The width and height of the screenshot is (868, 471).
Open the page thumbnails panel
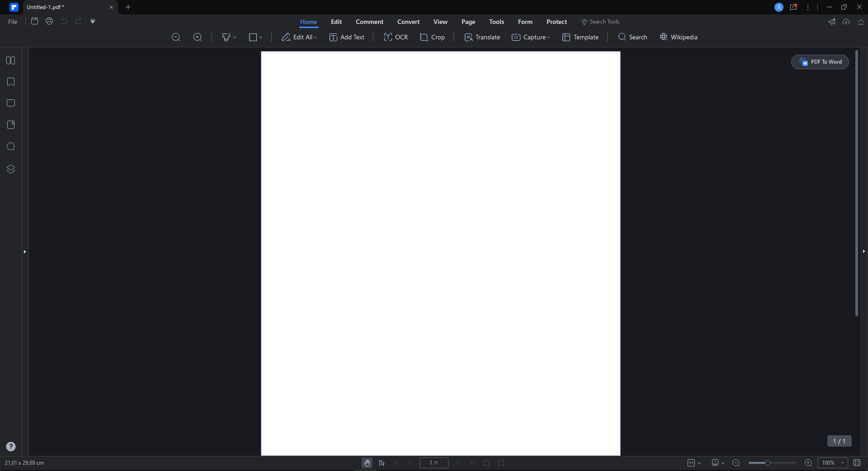click(x=11, y=61)
